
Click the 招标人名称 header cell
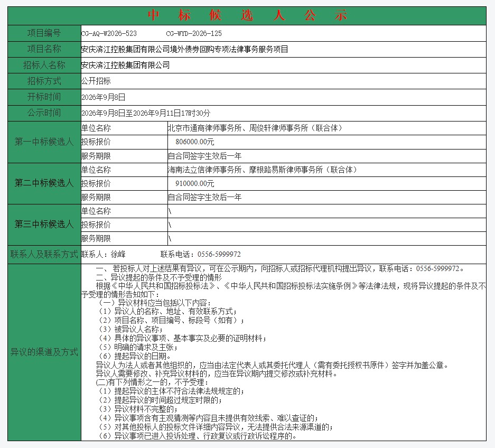click(x=44, y=66)
